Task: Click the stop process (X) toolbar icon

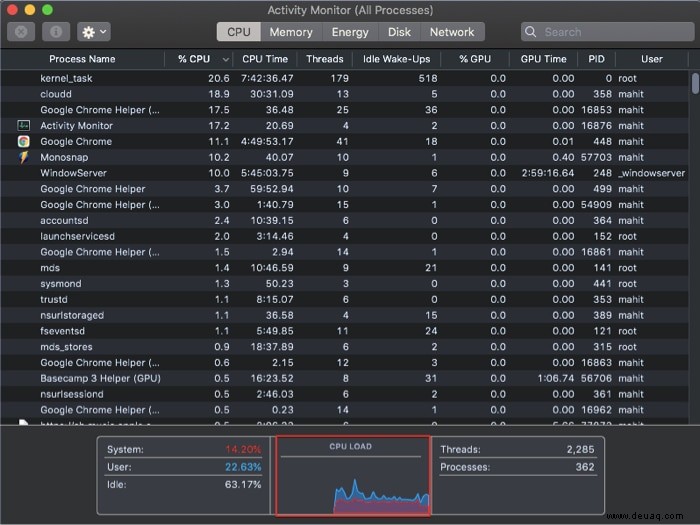Action: point(21,32)
